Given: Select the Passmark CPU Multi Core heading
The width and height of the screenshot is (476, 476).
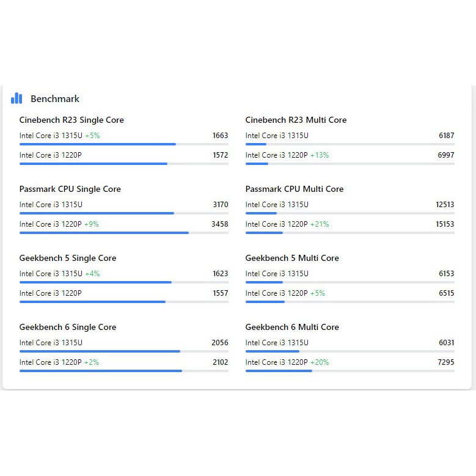Looking at the screenshot, I should [295, 189].
